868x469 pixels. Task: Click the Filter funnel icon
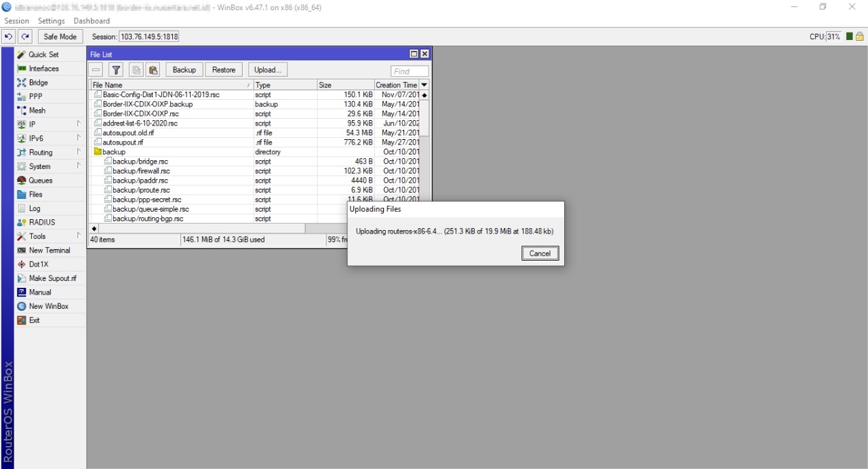tap(116, 70)
